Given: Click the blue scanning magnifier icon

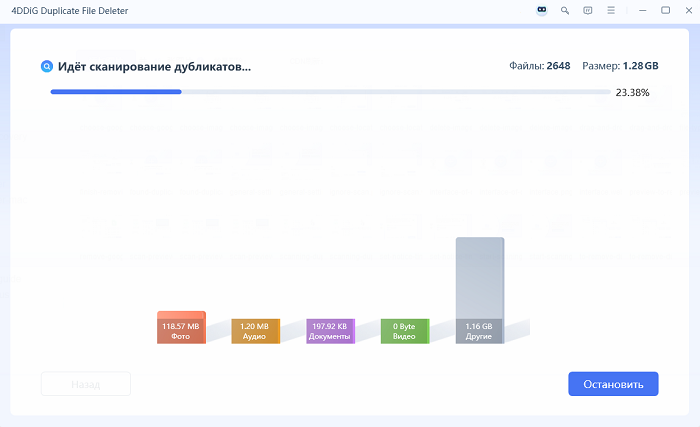Looking at the screenshot, I should 46,66.
